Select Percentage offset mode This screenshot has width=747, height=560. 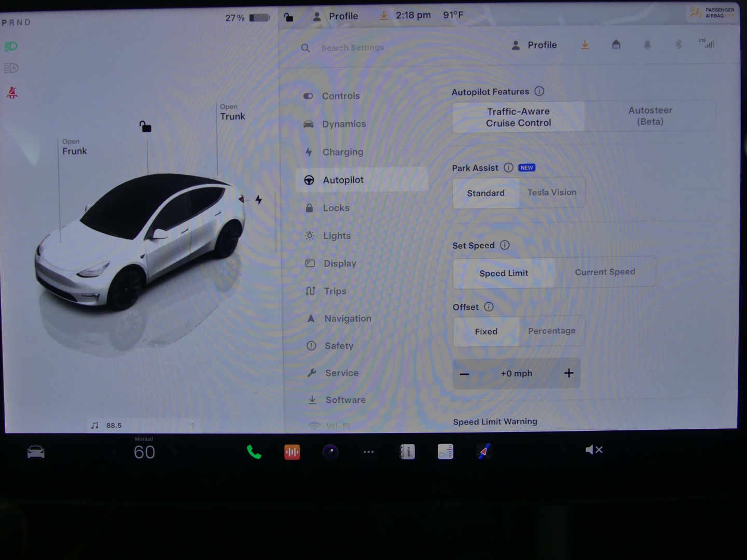tap(552, 331)
